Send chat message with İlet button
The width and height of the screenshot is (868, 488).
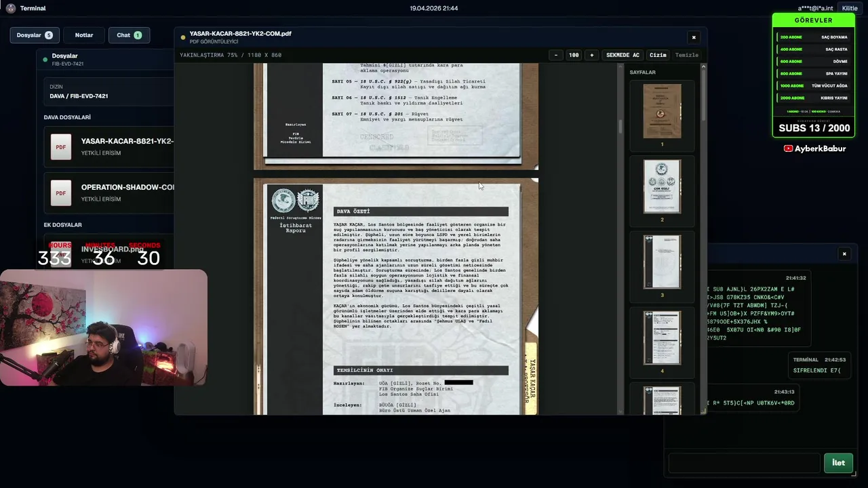click(838, 463)
